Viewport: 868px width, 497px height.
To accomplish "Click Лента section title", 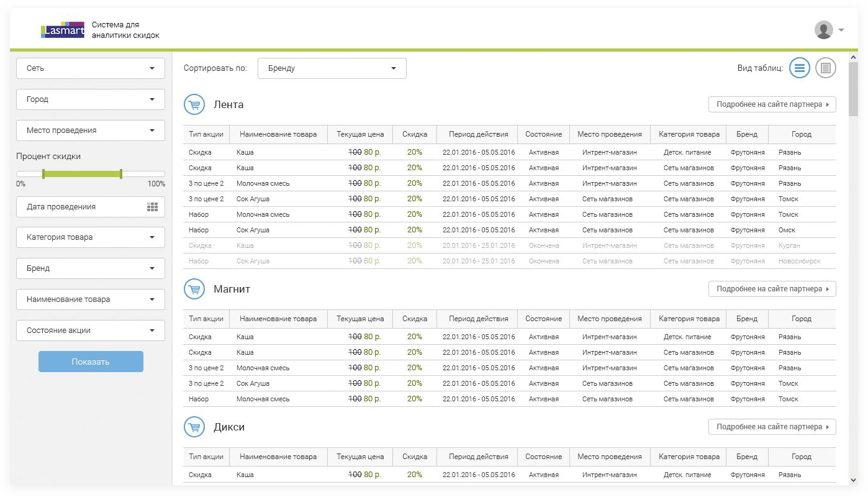I will click(x=228, y=104).
